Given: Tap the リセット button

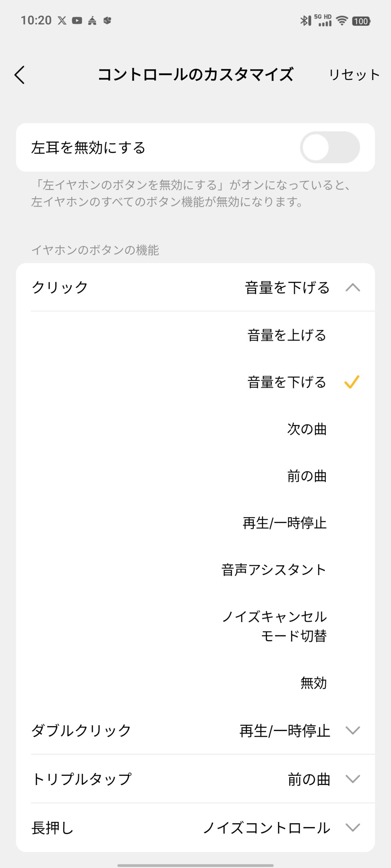Looking at the screenshot, I should [354, 75].
